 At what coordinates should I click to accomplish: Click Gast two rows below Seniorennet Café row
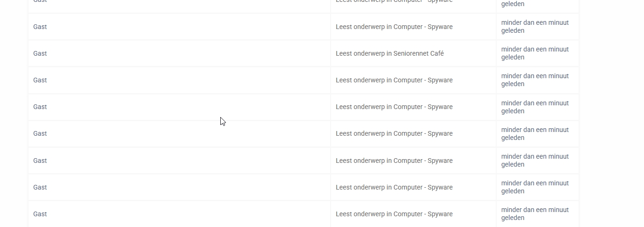pyautogui.click(x=40, y=107)
